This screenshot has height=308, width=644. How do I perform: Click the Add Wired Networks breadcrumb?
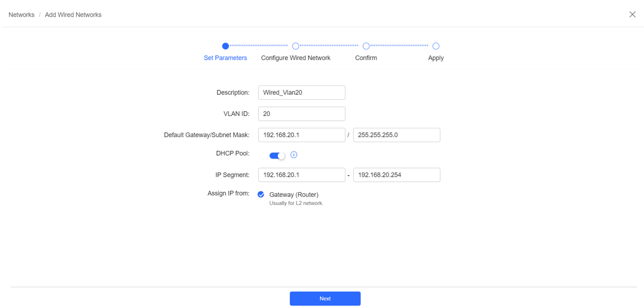(x=73, y=15)
